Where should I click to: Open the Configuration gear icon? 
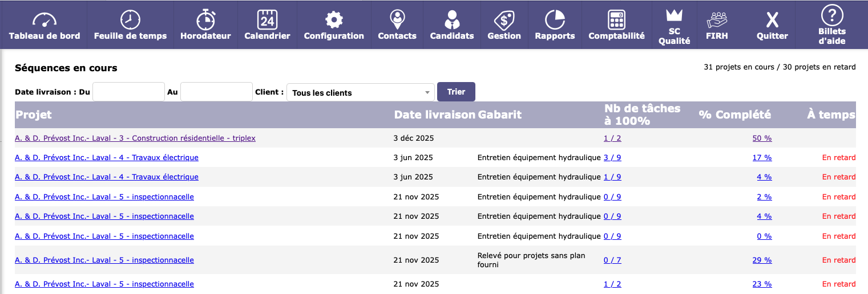334,20
